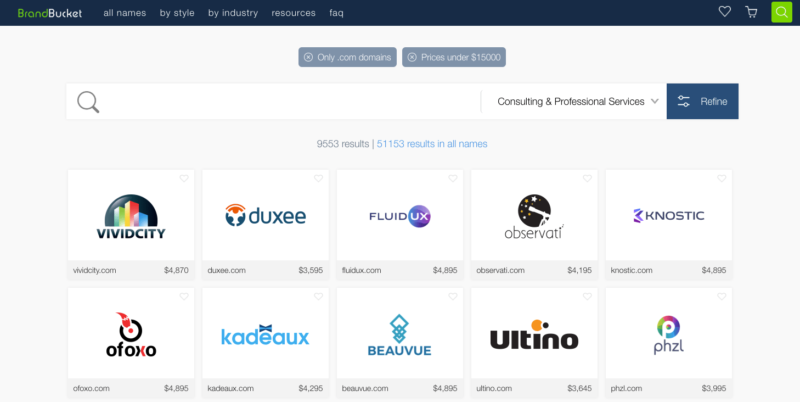Click the knostic.com domain text
The image size is (800, 402).
[x=632, y=270]
